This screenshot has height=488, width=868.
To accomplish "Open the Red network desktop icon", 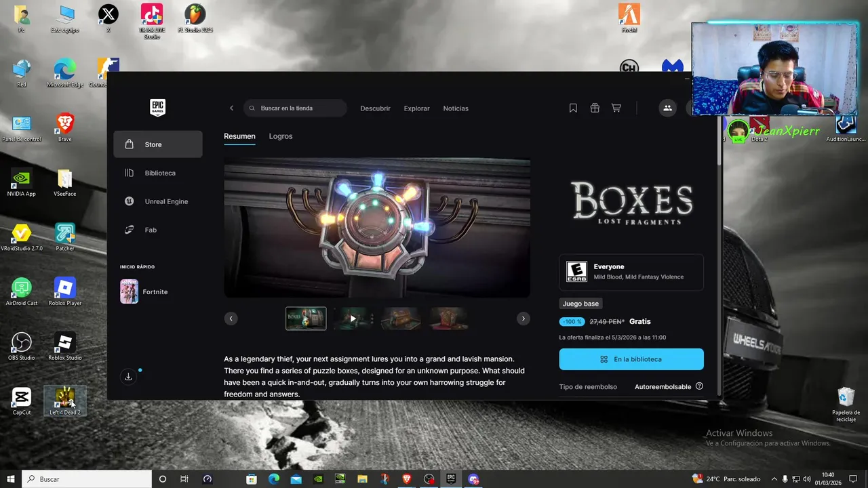I will pyautogui.click(x=22, y=73).
